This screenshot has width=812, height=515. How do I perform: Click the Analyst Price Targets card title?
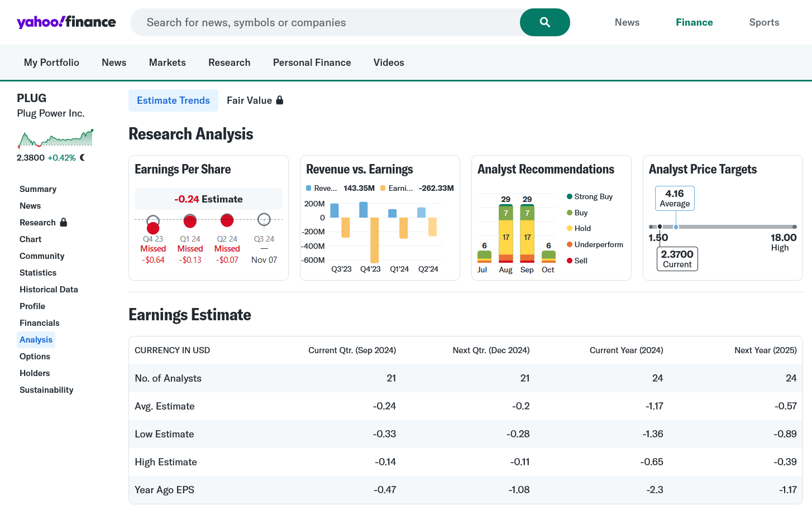(703, 169)
